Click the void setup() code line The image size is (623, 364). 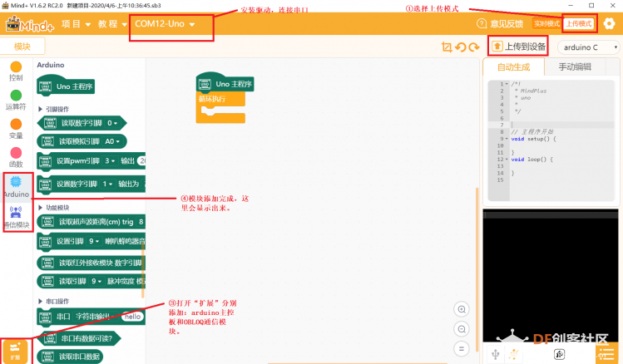[534, 139]
